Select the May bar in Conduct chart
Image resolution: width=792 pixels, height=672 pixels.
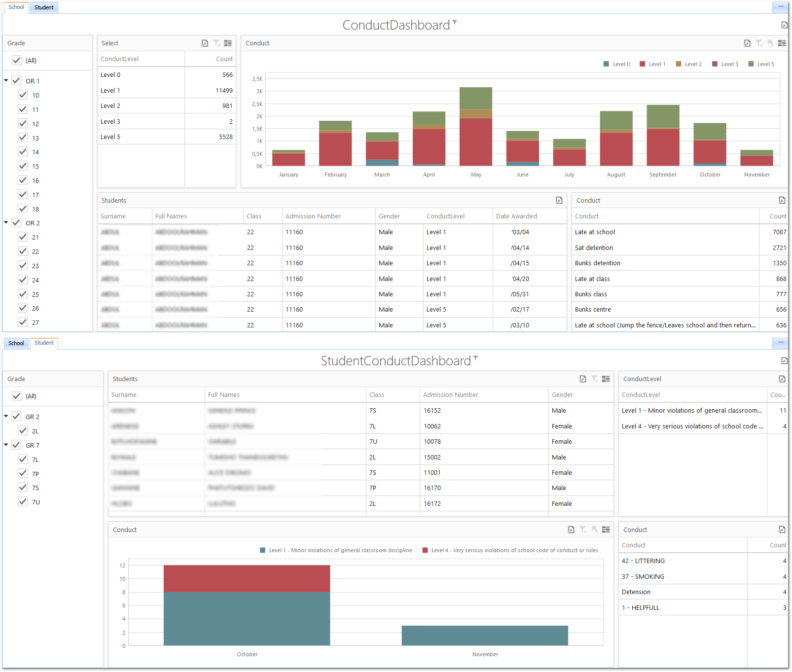(476, 127)
